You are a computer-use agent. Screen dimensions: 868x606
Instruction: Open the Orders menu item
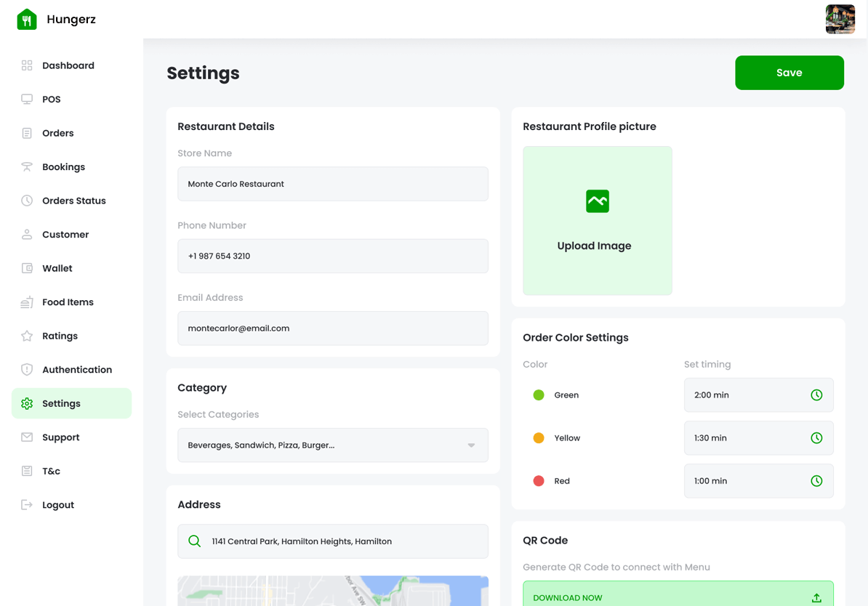57,133
